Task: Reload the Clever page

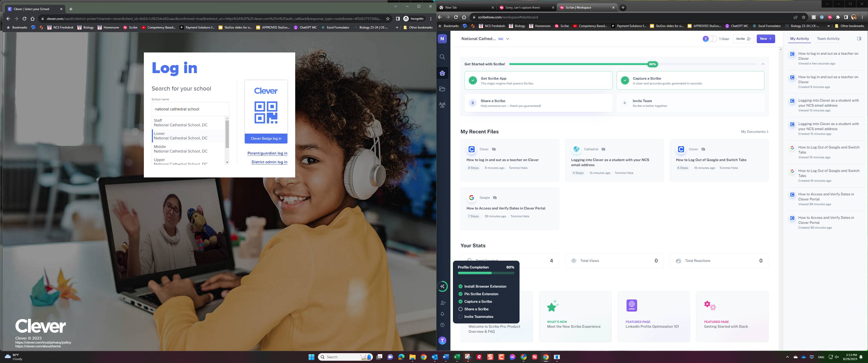Action: coord(24,19)
